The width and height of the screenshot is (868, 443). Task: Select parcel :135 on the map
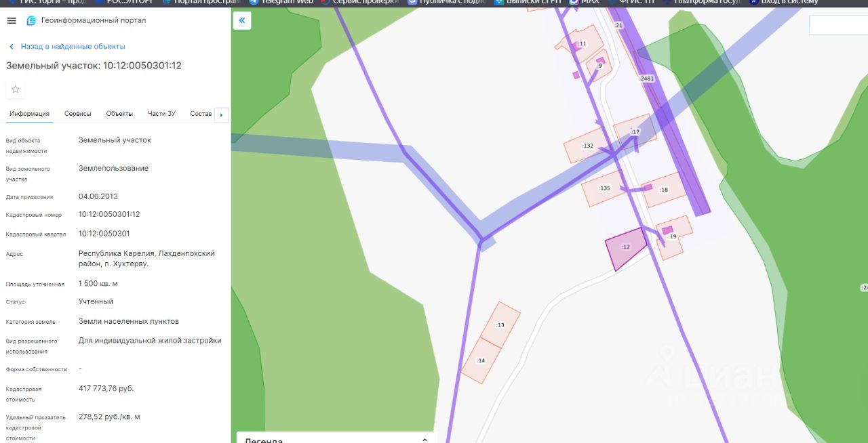tap(604, 188)
